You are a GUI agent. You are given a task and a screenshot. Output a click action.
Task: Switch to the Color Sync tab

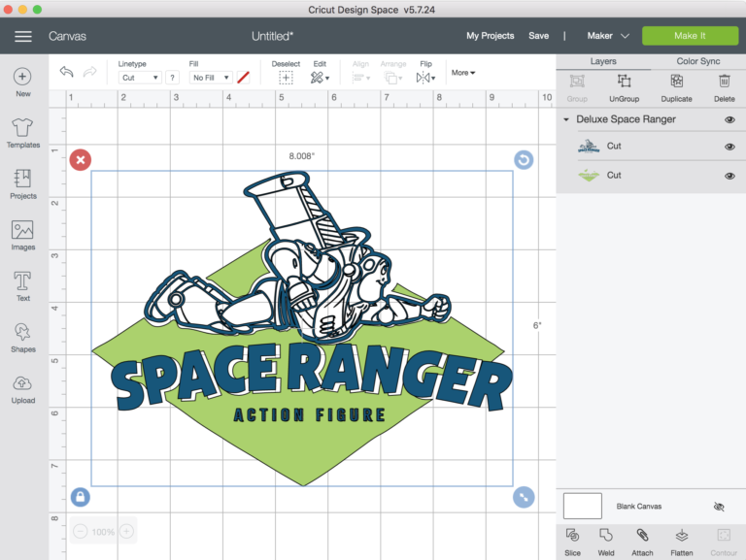[698, 61]
